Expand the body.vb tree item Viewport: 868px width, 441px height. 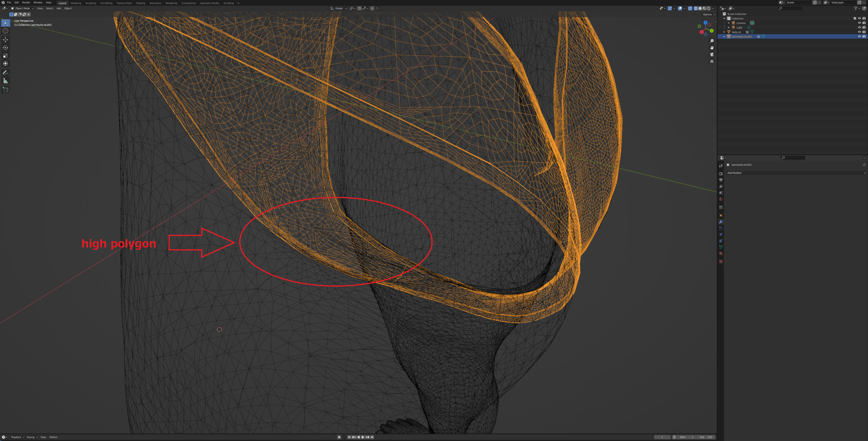(724, 32)
